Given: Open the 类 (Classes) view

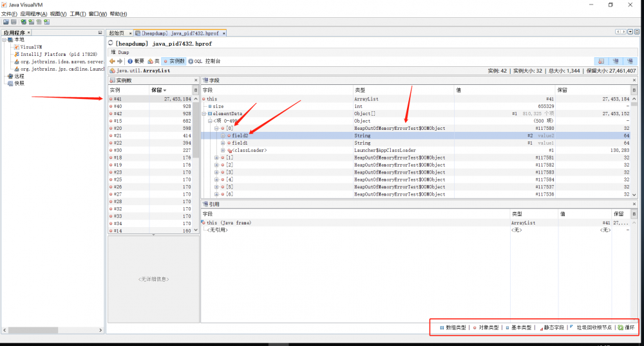Looking at the screenshot, I should [154, 61].
